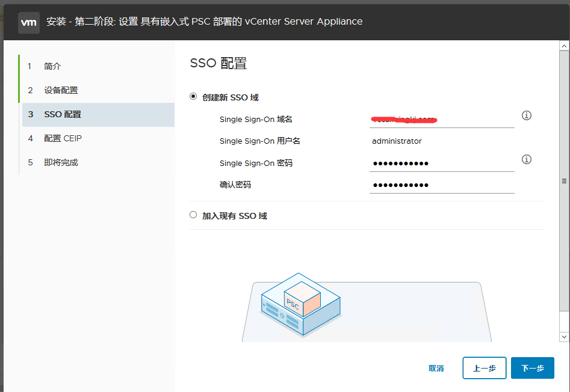Image resolution: width=570 pixels, height=392 pixels.
Task: Focus the 确认密码 confirm password field
Action: pyautogui.click(x=442, y=185)
